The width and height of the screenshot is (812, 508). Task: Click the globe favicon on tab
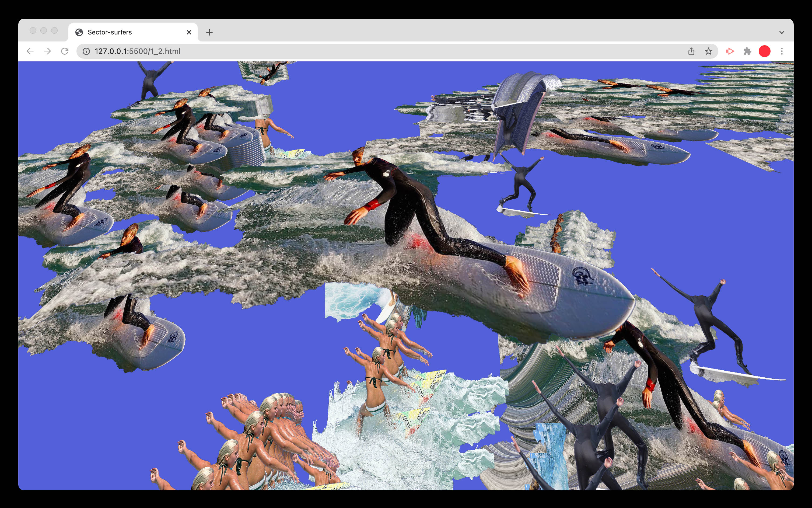click(79, 32)
